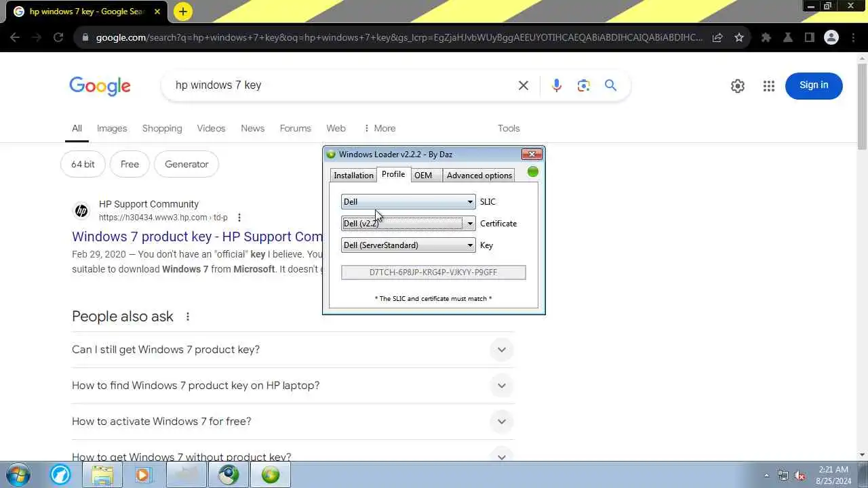
Task: Open the browser extensions puzzle icon
Action: (x=766, y=38)
